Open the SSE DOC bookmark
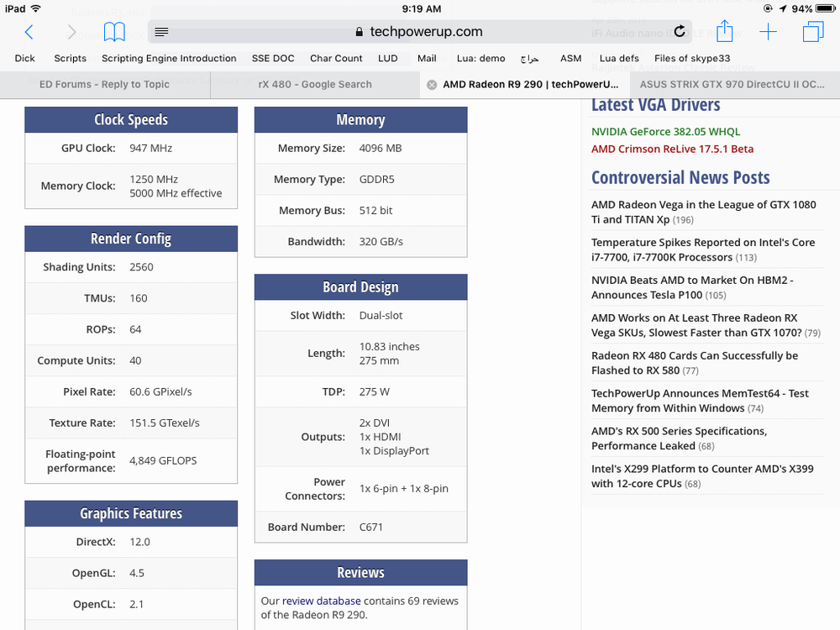 click(x=273, y=58)
